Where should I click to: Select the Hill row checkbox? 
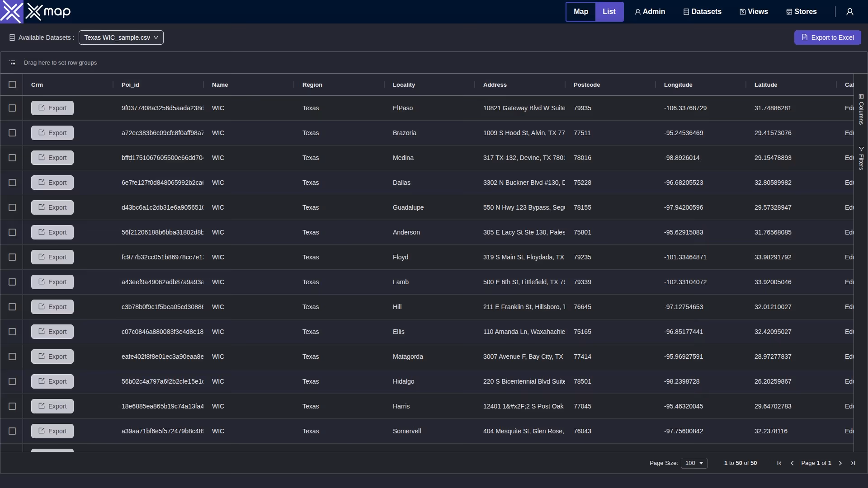tap(12, 307)
